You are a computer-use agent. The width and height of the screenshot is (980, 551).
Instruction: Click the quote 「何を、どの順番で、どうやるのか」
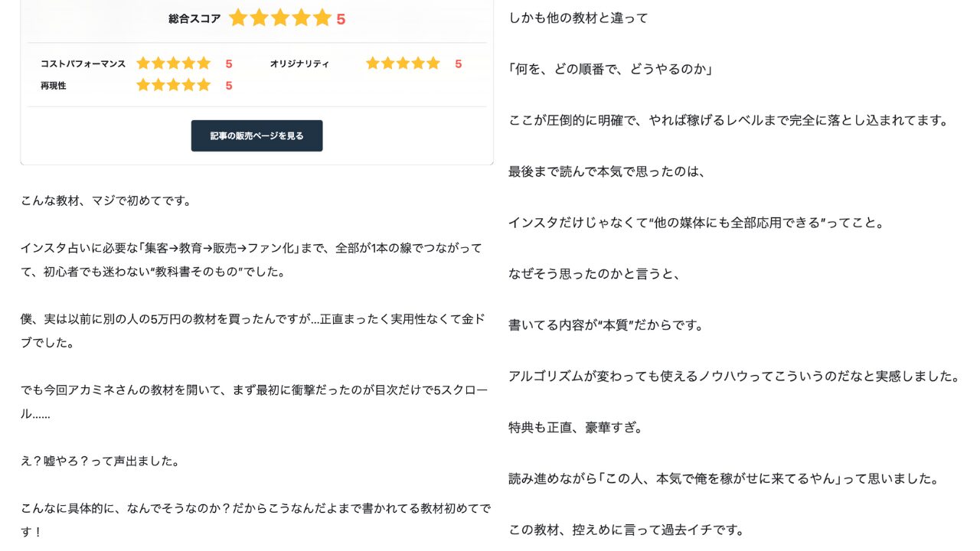point(611,70)
